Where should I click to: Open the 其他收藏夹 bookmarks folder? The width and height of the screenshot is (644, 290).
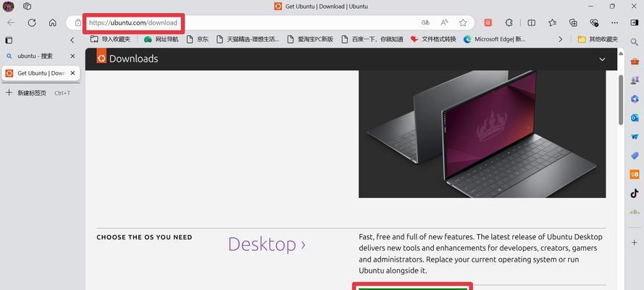tap(598, 39)
